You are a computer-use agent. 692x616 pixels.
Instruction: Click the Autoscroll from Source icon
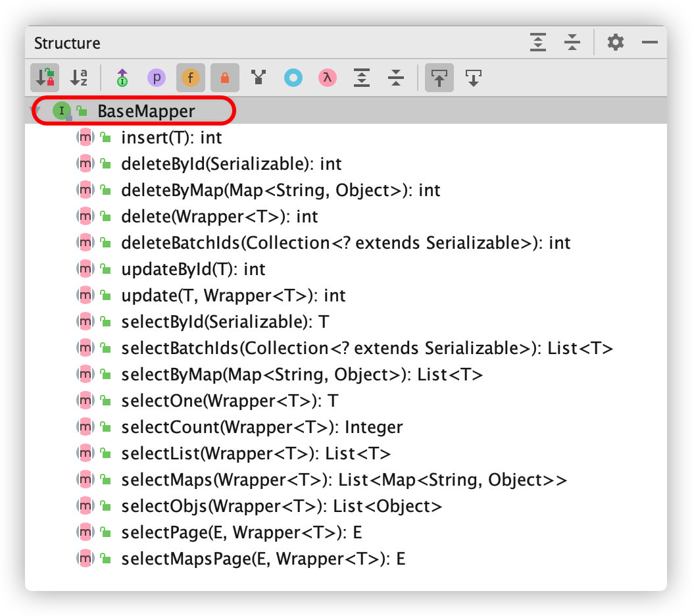tap(473, 78)
